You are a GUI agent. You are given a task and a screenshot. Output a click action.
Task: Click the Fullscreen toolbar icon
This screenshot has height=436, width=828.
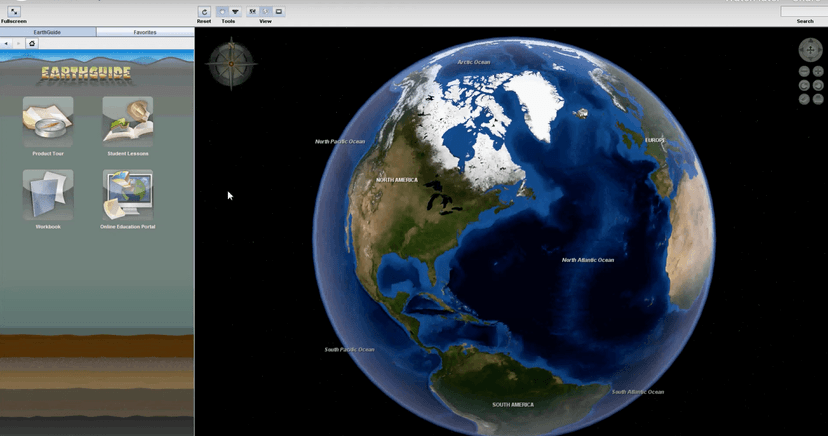click(14, 11)
